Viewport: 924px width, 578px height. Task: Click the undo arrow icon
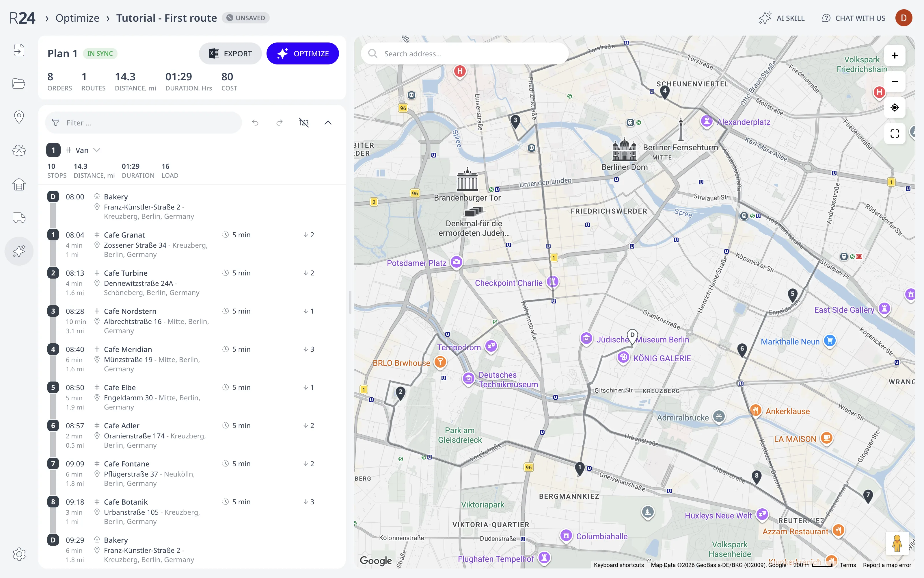pyautogui.click(x=256, y=123)
